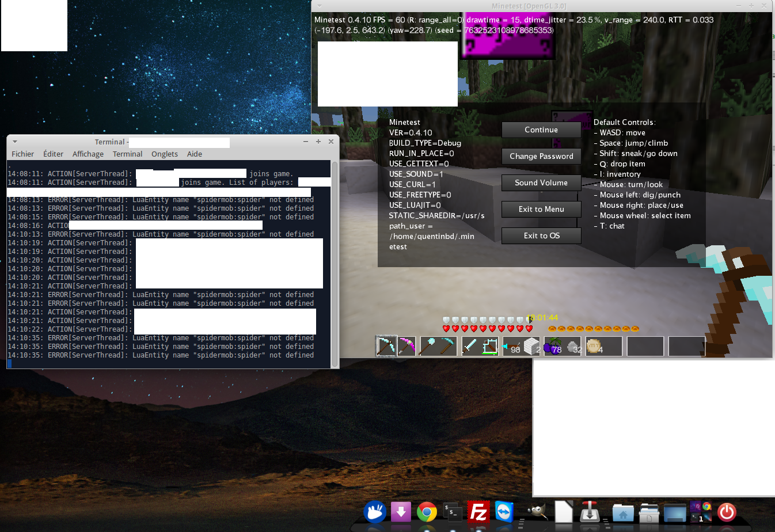
Task: Click the Sound Volume button
Action: tap(541, 183)
